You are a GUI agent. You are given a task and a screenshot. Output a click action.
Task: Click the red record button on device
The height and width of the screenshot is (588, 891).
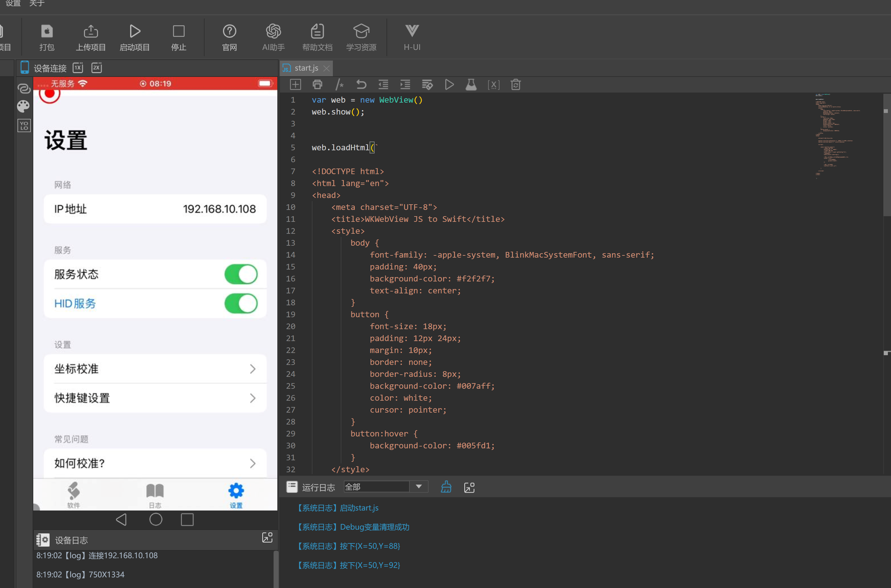pyautogui.click(x=50, y=95)
